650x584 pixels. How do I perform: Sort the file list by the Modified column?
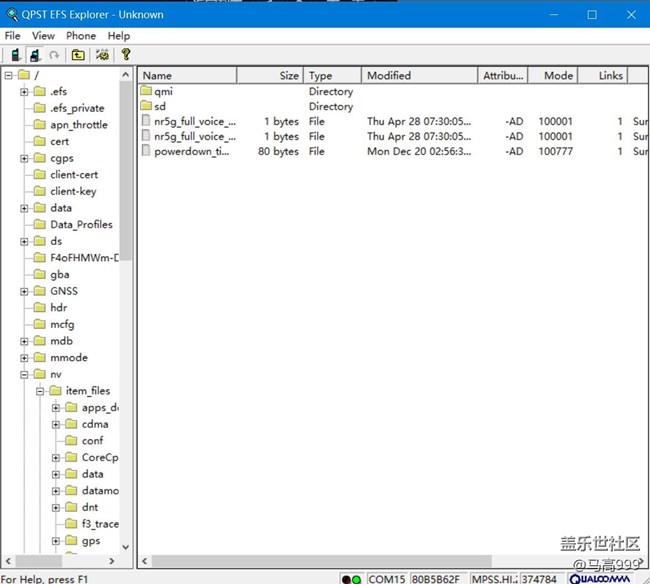(418, 75)
